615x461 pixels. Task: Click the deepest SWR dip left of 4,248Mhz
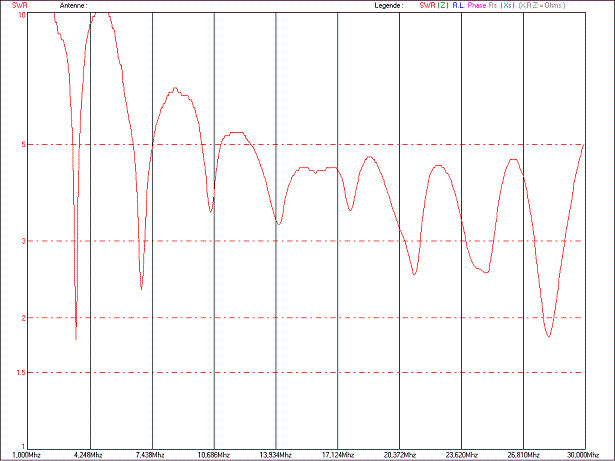76,338
